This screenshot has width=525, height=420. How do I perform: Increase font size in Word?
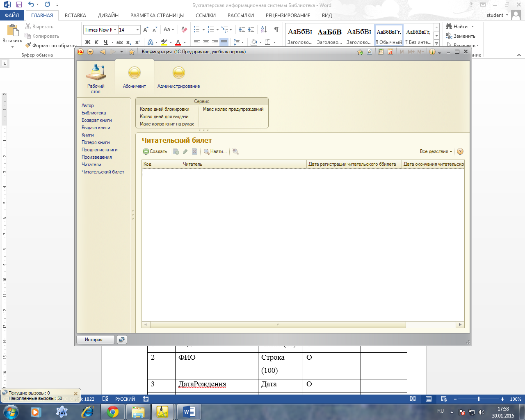click(x=146, y=30)
